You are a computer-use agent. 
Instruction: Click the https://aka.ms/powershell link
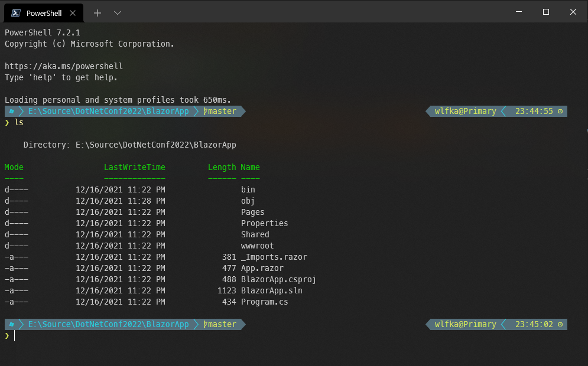[64, 66]
